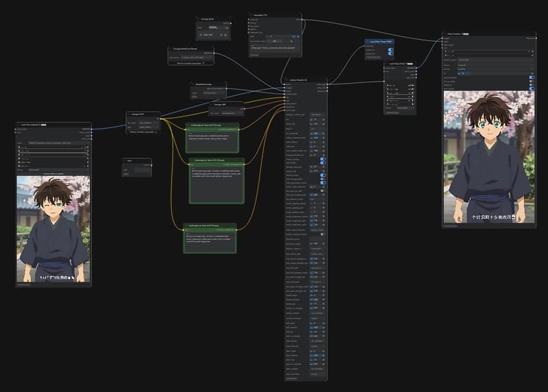This screenshot has height=392, width=548.
Task: Toggle the first switch in the blue-titled node
Action: (390, 50)
